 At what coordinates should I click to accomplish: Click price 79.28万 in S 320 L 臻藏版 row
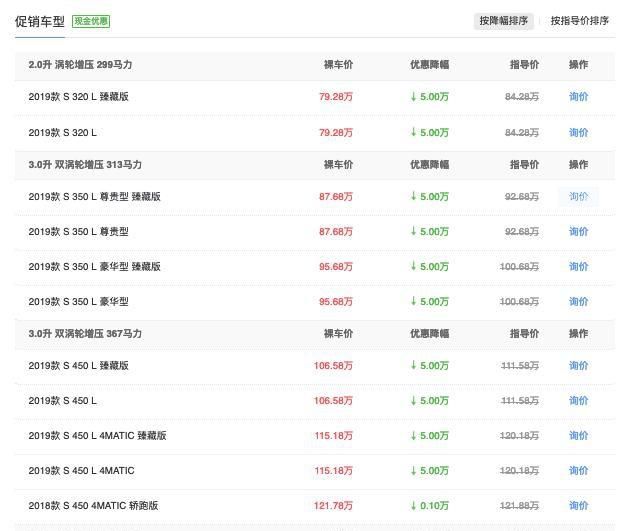[336, 97]
